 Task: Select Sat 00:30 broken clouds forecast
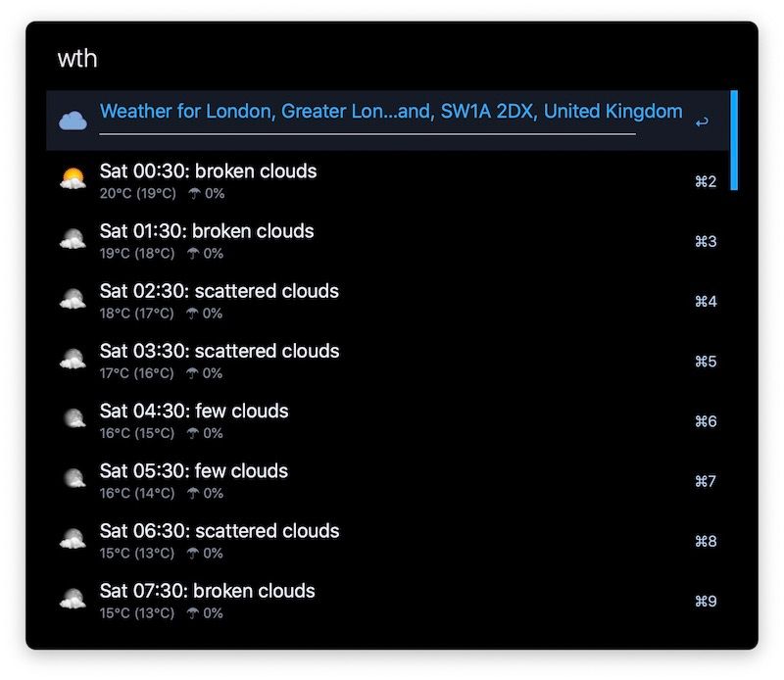[x=208, y=171]
